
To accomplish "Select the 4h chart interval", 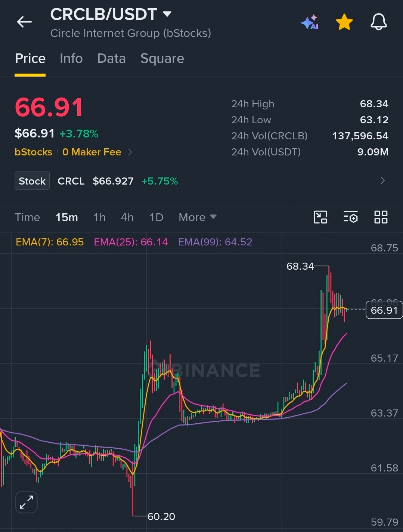I will tap(127, 217).
